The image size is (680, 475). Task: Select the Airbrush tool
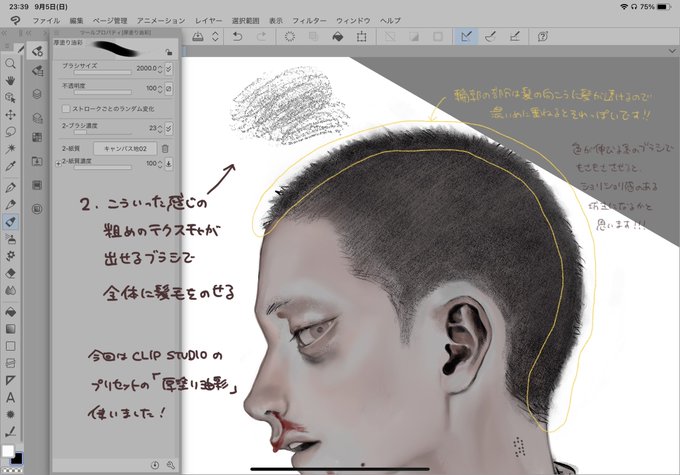click(10, 239)
